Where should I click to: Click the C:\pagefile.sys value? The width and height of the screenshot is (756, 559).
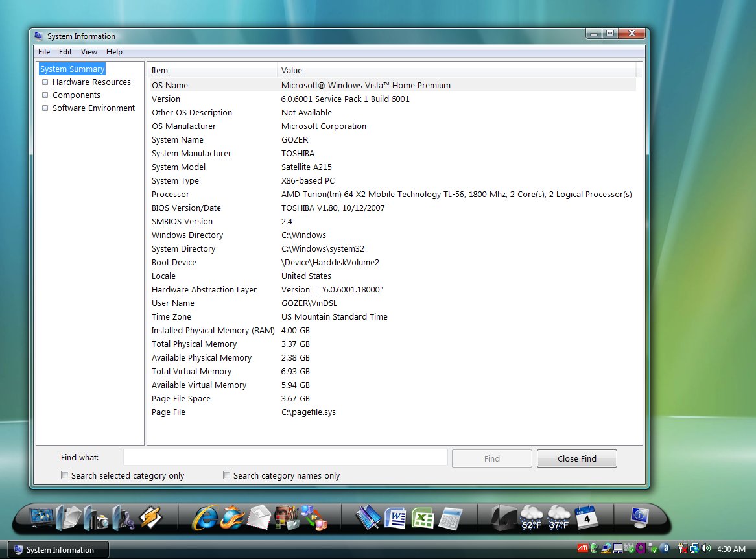coord(309,412)
